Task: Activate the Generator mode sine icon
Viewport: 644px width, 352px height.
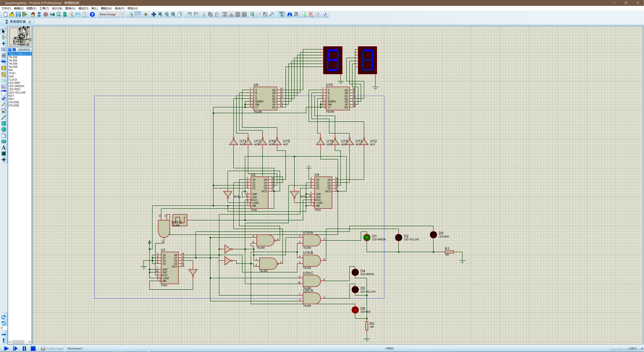Action: [x=4, y=99]
